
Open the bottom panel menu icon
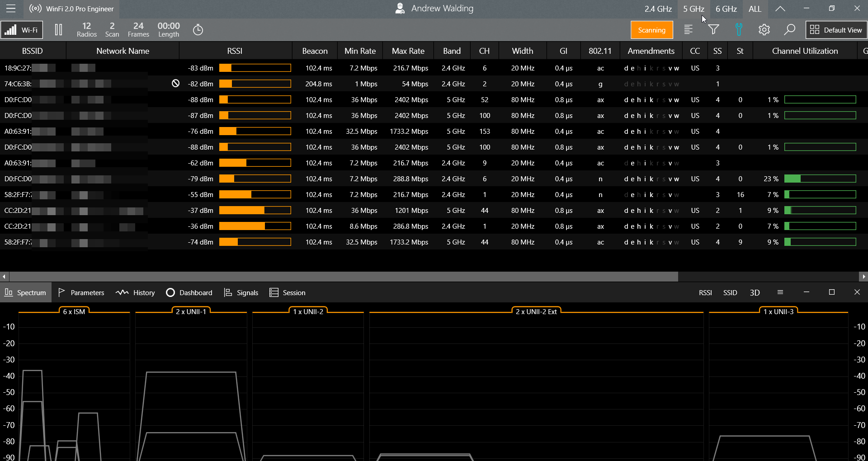(780, 292)
